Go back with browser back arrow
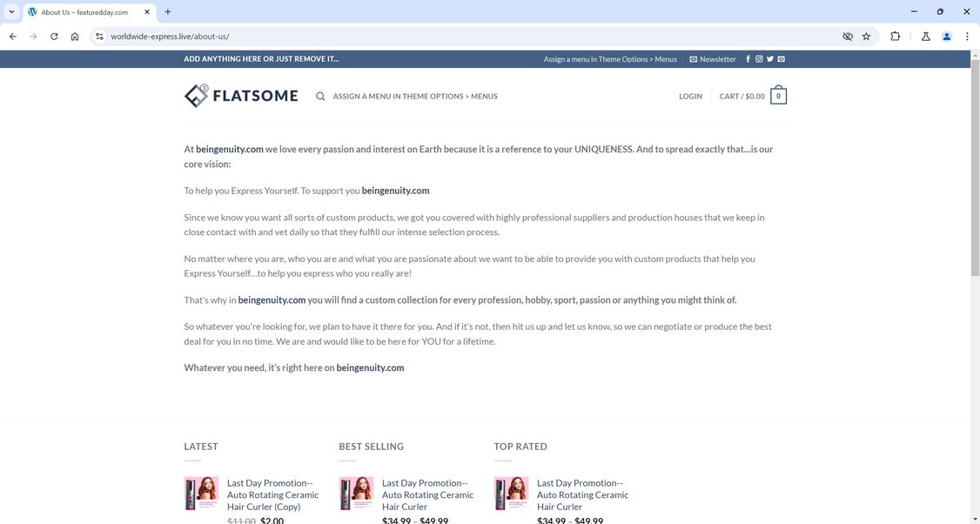980x524 pixels. 13,37
